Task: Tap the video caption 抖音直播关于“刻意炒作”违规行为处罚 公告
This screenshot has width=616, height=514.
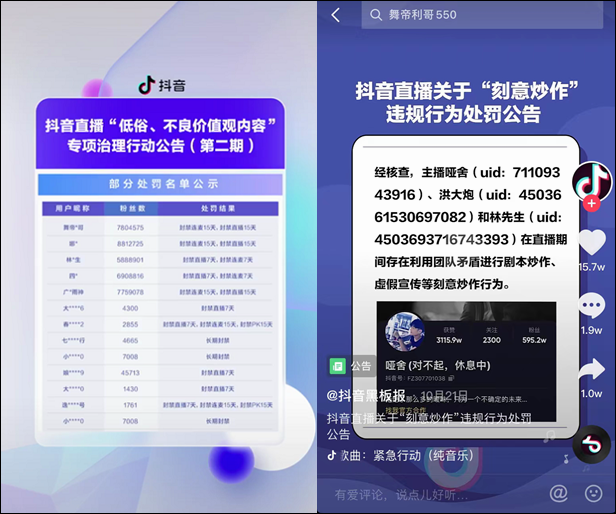Action: (429, 426)
